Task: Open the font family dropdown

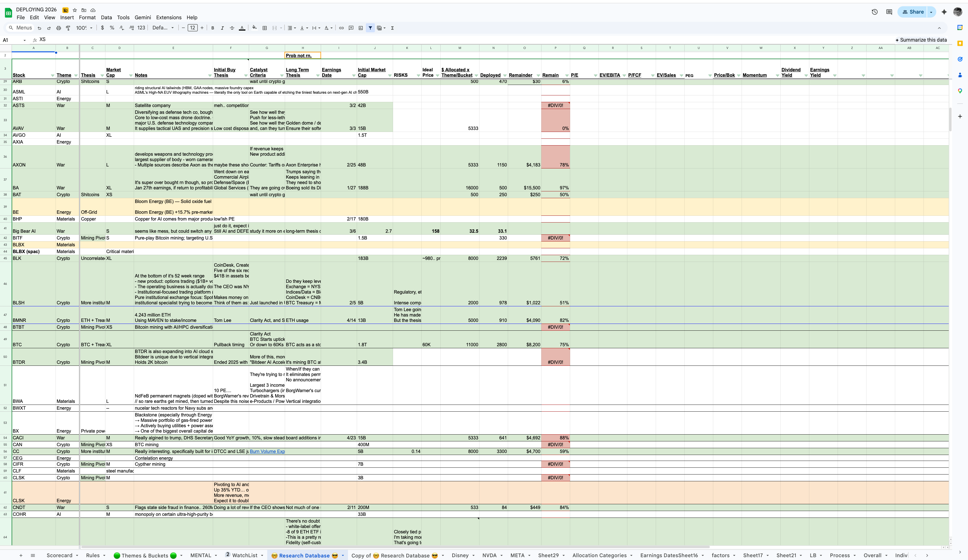Action: (163, 28)
